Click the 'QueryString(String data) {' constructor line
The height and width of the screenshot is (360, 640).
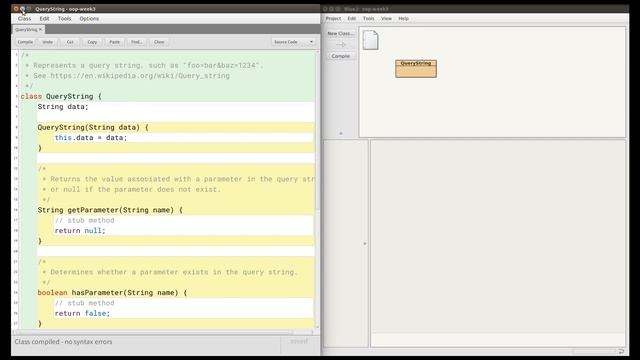point(93,127)
